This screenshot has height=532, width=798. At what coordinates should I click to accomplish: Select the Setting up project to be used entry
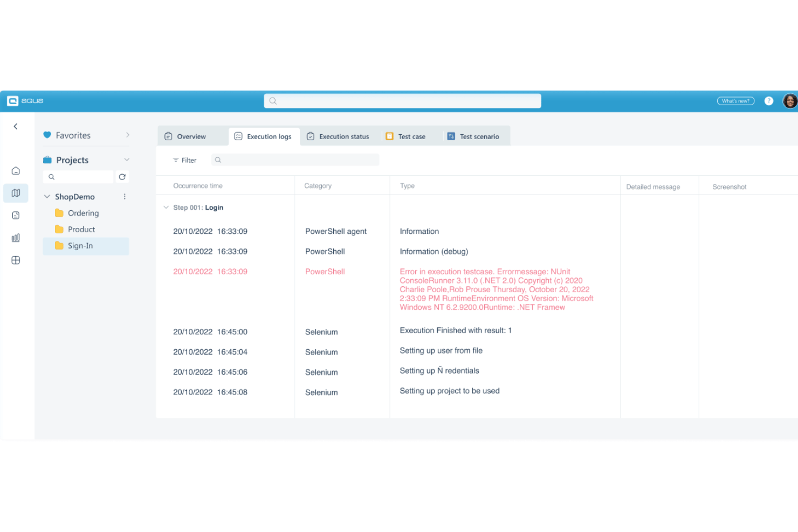coord(450,391)
